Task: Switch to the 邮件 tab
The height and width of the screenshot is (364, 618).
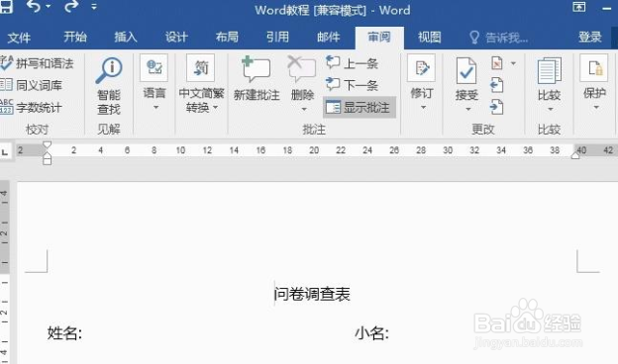Action: (x=328, y=37)
